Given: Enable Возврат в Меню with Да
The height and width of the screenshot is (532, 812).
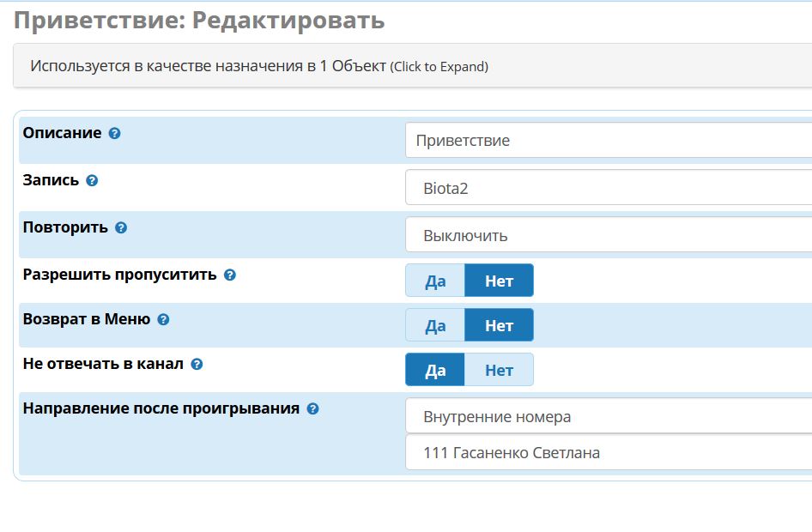Looking at the screenshot, I should click(x=435, y=325).
